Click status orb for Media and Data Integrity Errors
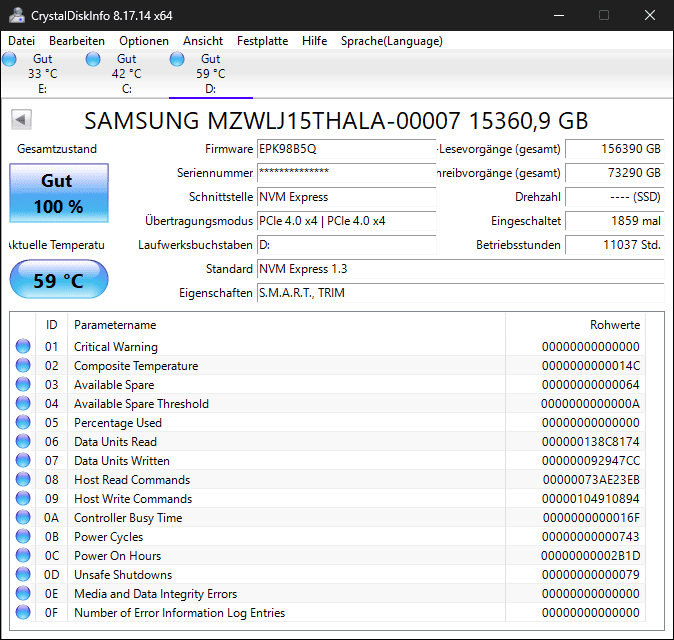Image resolution: width=674 pixels, height=640 pixels. click(23, 593)
